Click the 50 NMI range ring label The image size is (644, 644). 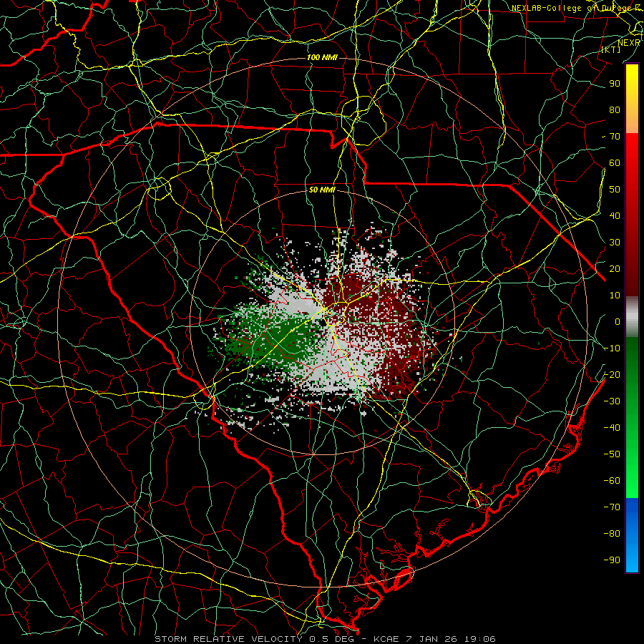point(322,190)
